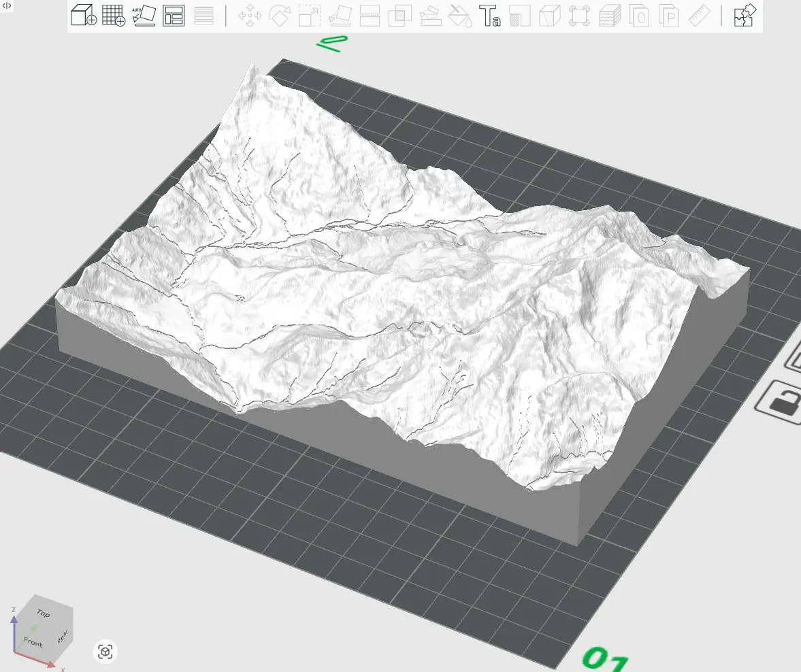Select the Move tool
801x672 pixels.
coord(250,16)
